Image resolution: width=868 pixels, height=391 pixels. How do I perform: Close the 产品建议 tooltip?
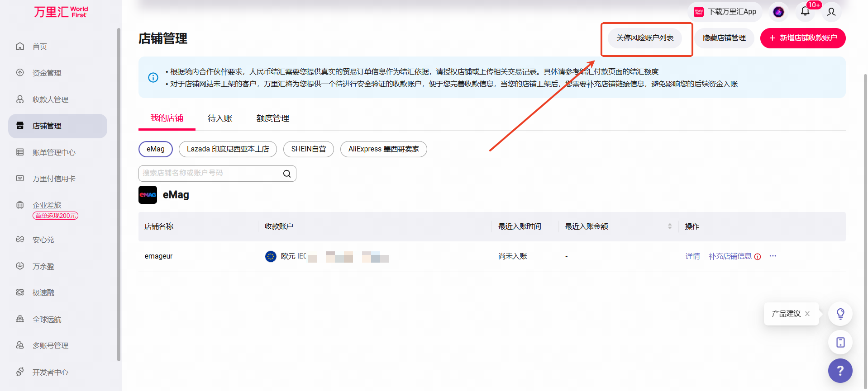click(807, 314)
